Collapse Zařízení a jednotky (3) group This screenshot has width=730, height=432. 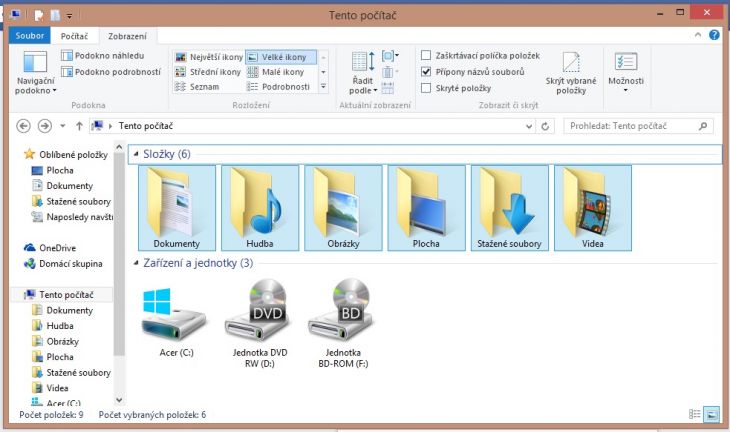pos(135,263)
